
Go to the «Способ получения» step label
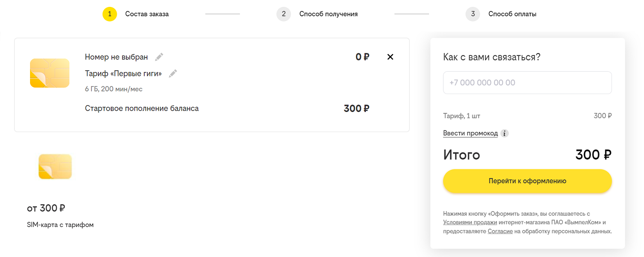(x=328, y=14)
